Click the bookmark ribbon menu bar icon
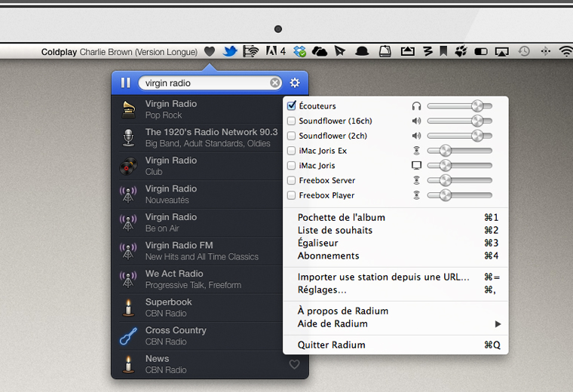Image resolution: width=573 pixels, height=392 pixels. coord(443,51)
